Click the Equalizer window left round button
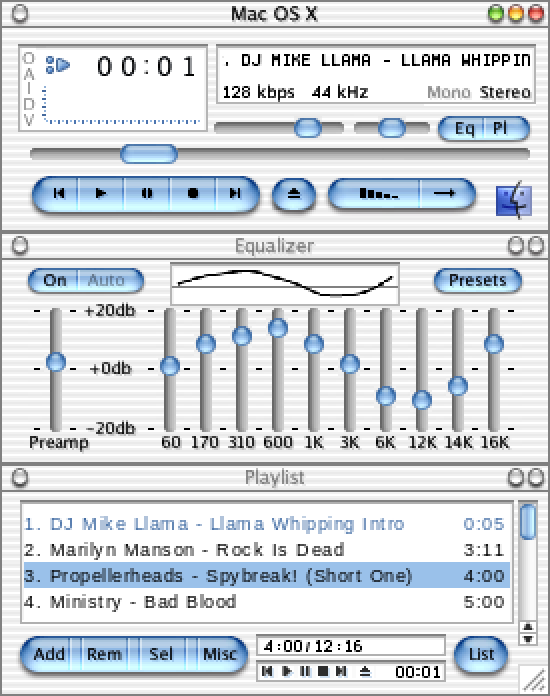Screen dimensions: 550x696 pyautogui.click(x=20, y=246)
